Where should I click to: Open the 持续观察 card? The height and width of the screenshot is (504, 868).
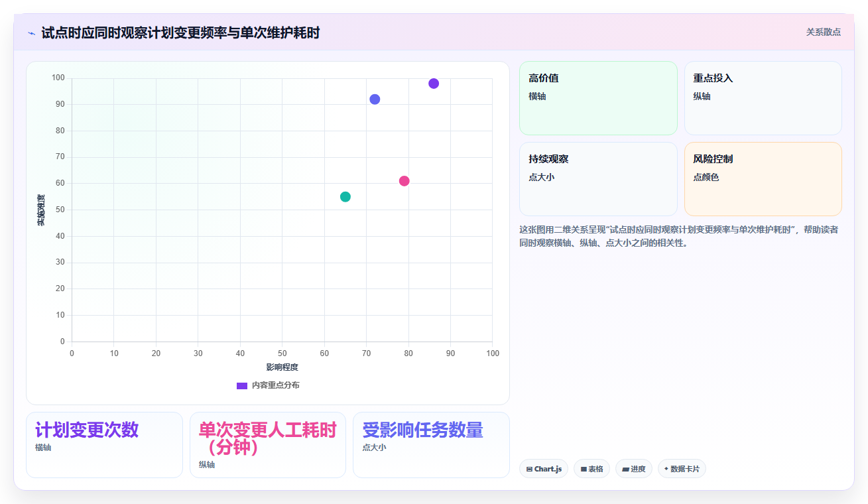[598, 179]
